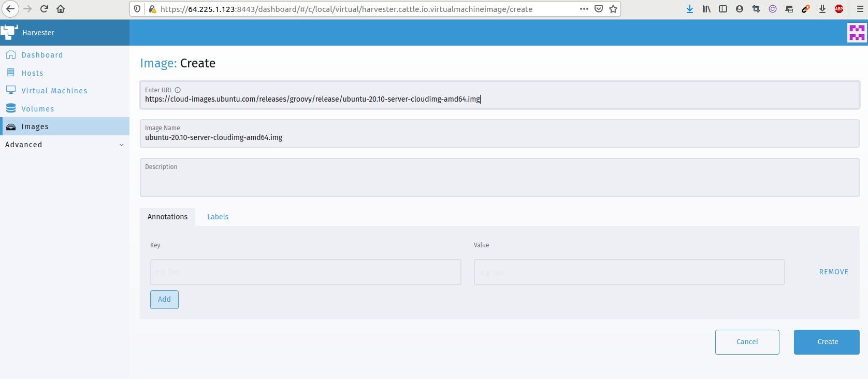Click the Virtual Machines monitor icon

[x=10, y=90]
